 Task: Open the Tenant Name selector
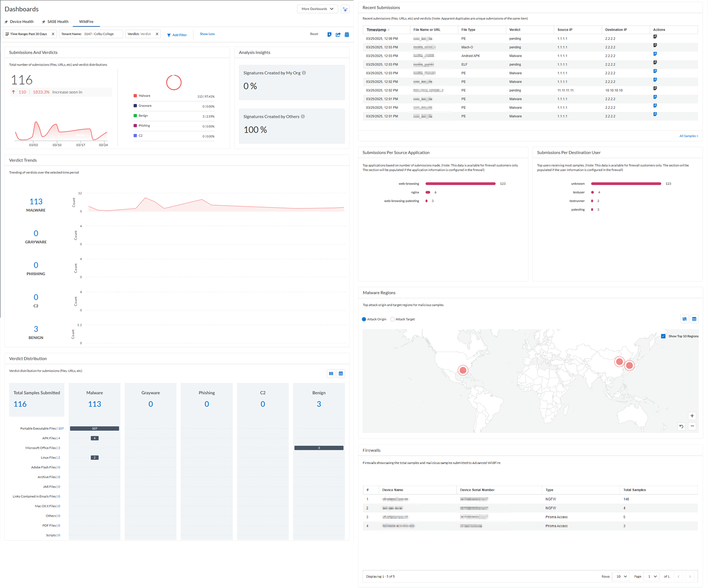click(91, 34)
